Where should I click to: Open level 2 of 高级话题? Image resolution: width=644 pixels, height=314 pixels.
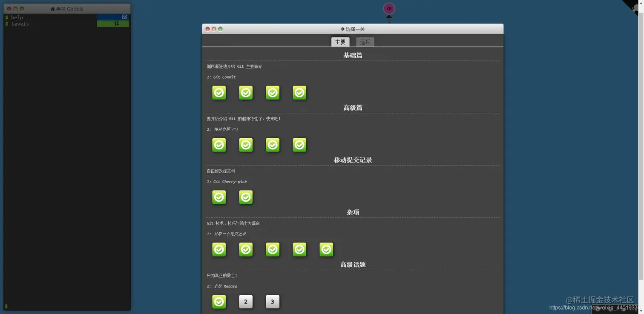pos(246,302)
